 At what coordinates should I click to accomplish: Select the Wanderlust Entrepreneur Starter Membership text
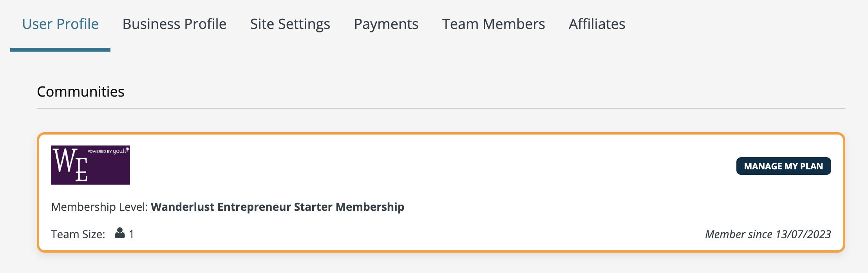click(x=278, y=207)
